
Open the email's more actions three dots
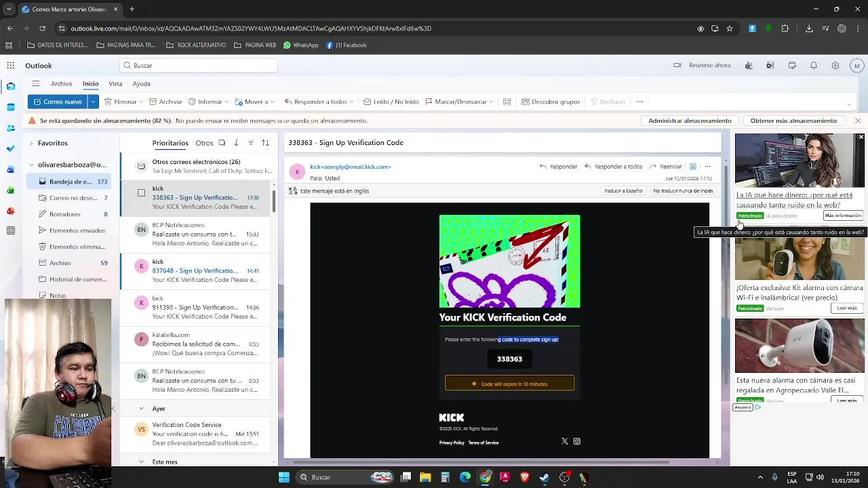[x=707, y=167]
